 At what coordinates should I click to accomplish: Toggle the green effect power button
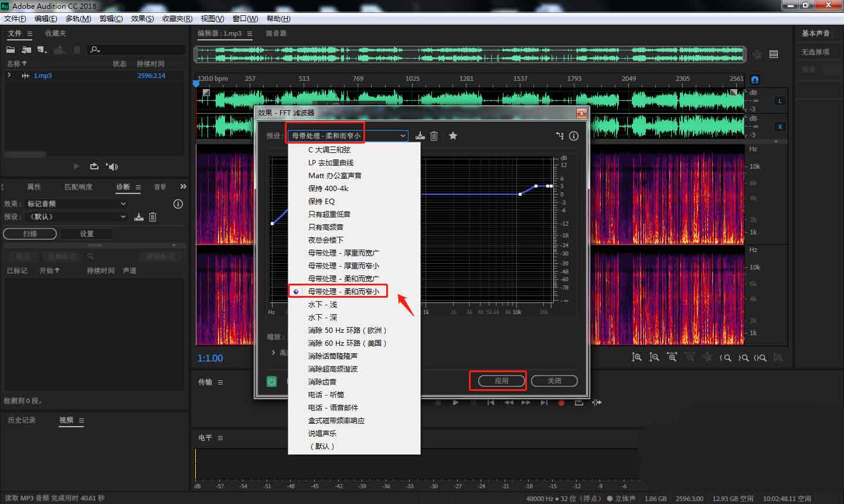(271, 382)
